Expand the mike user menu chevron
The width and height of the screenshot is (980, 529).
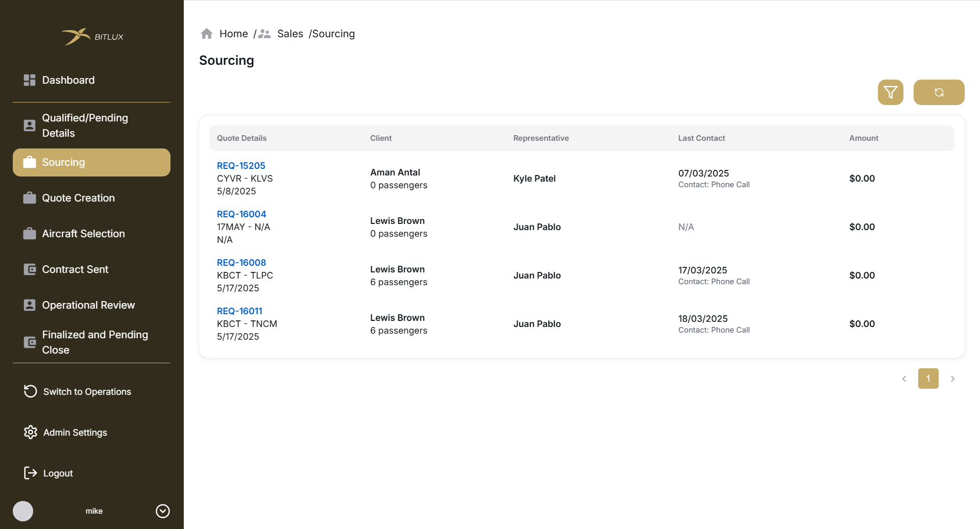[x=163, y=511]
